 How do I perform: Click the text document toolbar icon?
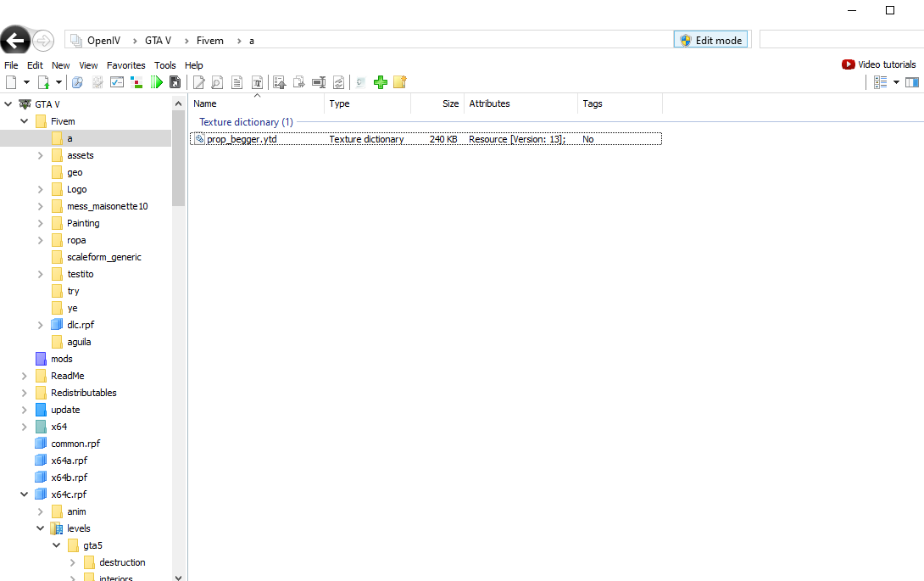(237, 82)
